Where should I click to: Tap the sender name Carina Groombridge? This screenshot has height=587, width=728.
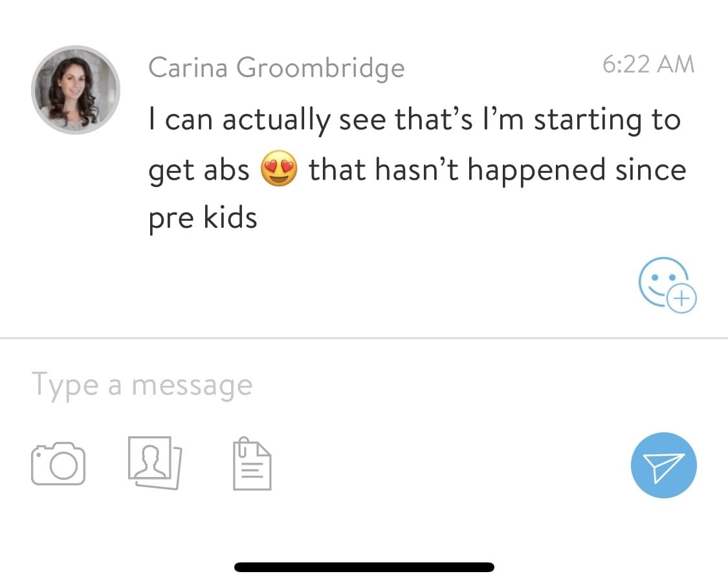pyautogui.click(x=276, y=67)
